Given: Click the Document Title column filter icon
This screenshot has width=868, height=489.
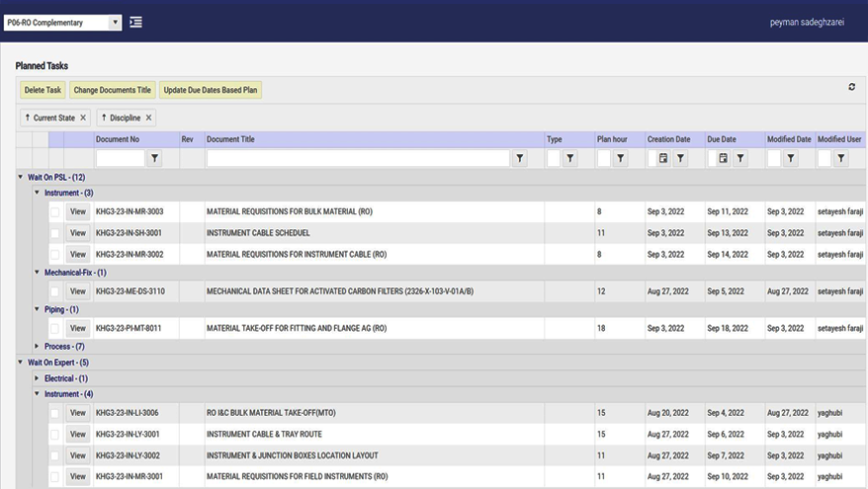Looking at the screenshot, I should [x=520, y=158].
